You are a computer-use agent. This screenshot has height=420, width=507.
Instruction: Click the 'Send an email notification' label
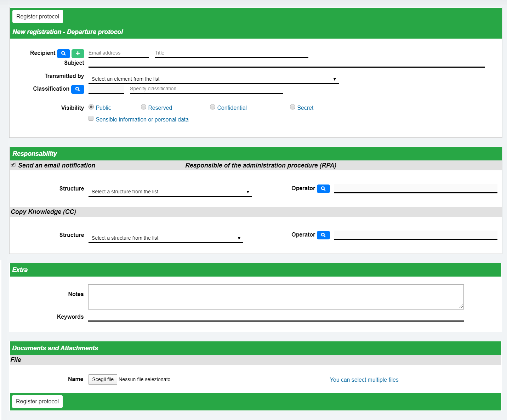(57, 165)
